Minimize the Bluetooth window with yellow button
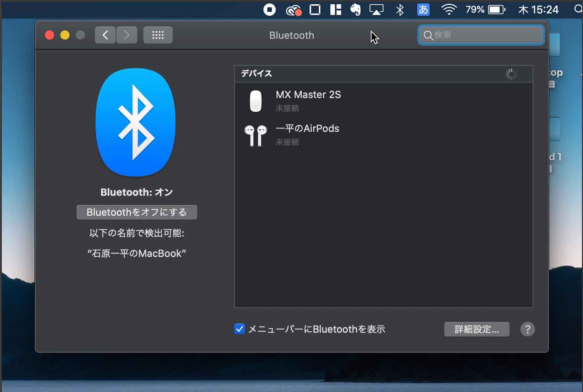Screen dimensions: 583x392 65,35
